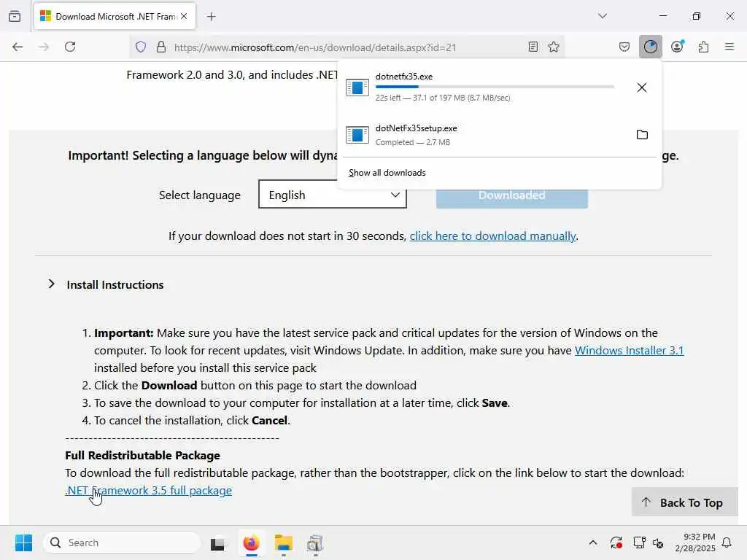Image resolution: width=747 pixels, height=560 pixels.
Task: Click the padlock site information icon
Action: pyautogui.click(x=161, y=47)
